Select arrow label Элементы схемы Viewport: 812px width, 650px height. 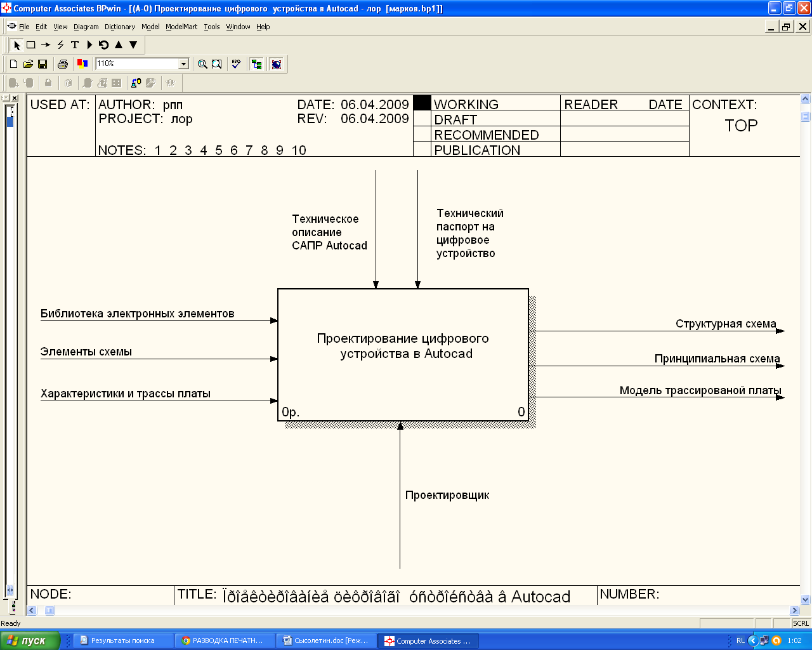[x=86, y=352]
